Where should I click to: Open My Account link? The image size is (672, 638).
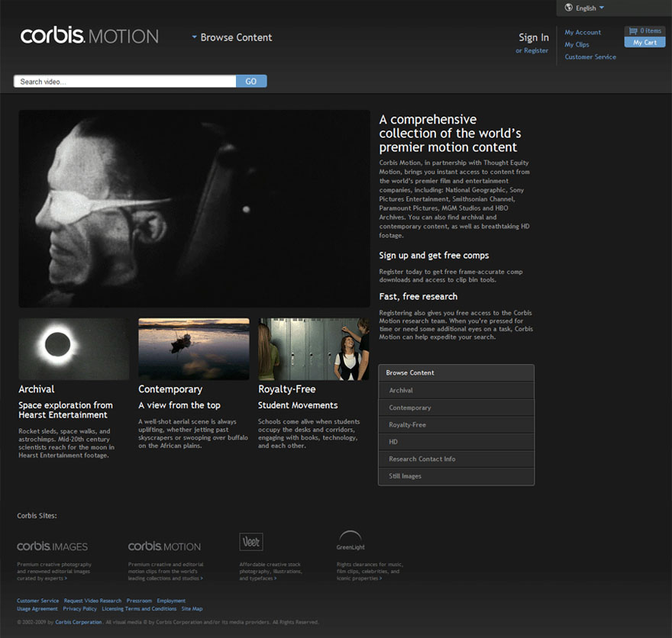click(583, 32)
